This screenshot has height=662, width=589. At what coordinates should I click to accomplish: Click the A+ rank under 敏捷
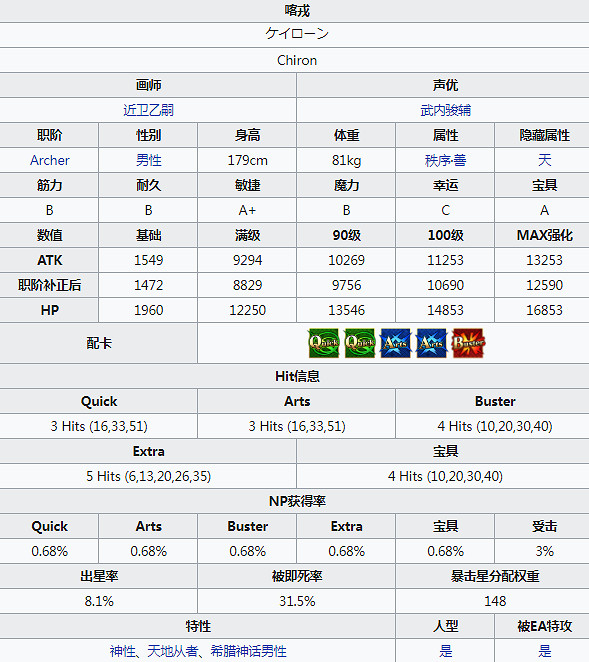pyautogui.click(x=247, y=210)
